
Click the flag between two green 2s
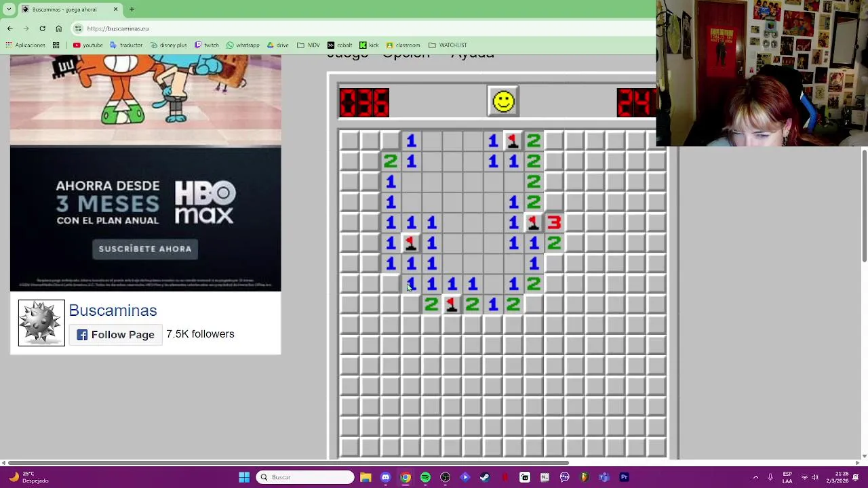coord(452,304)
